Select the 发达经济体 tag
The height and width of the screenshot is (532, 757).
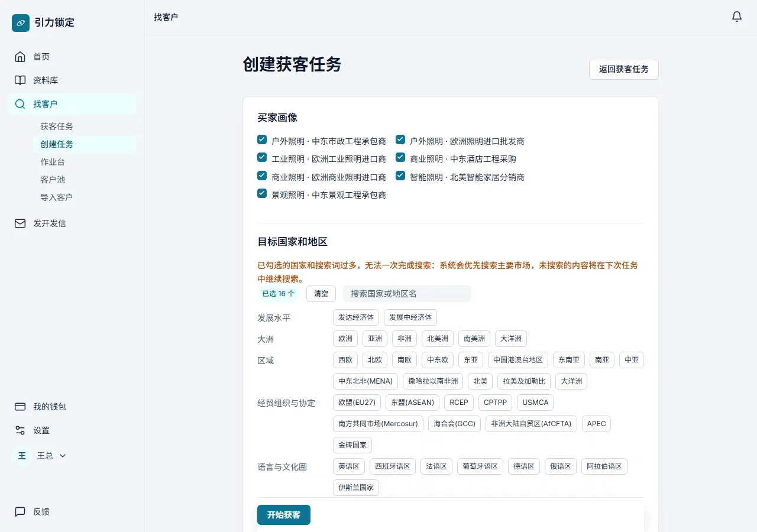click(356, 317)
